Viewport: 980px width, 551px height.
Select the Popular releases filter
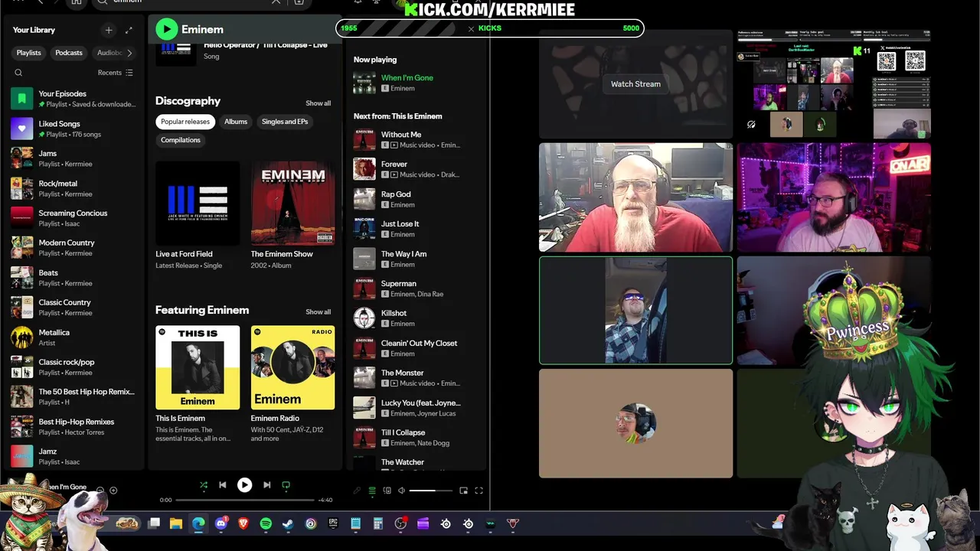185,121
